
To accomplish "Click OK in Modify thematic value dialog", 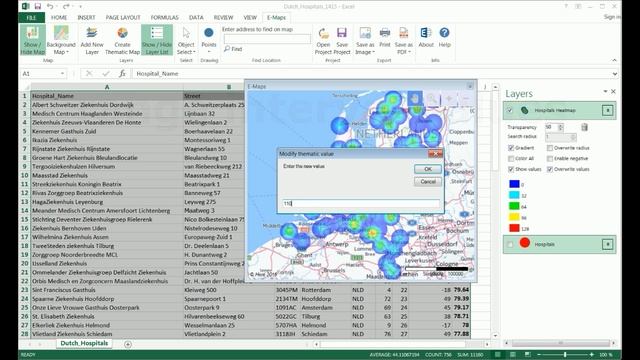I will pyautogui.click(x=427, y=169).
